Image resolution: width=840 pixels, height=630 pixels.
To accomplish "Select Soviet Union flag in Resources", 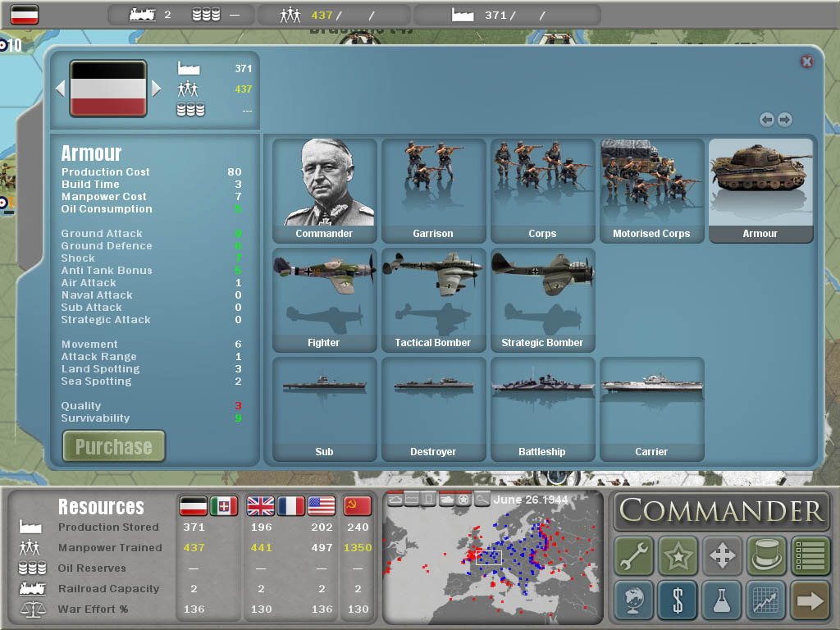I will (x=357, y=505).
